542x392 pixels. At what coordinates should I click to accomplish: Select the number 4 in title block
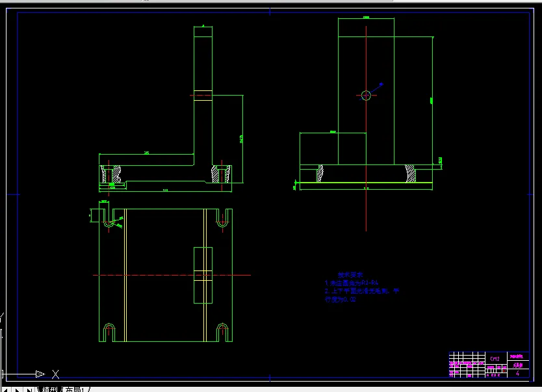tap(517, 373)
